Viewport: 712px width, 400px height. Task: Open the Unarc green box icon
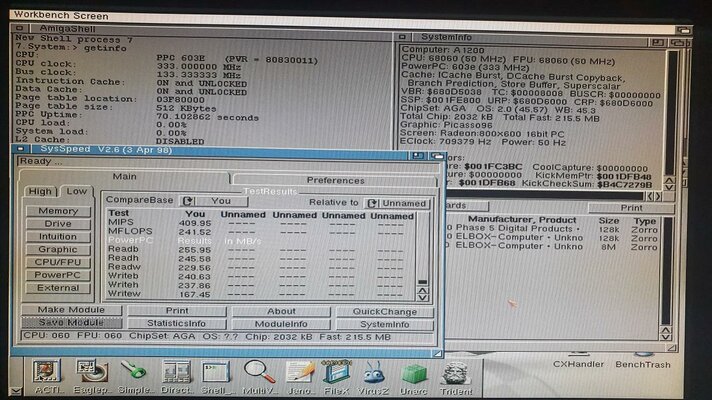coord(414,374)
